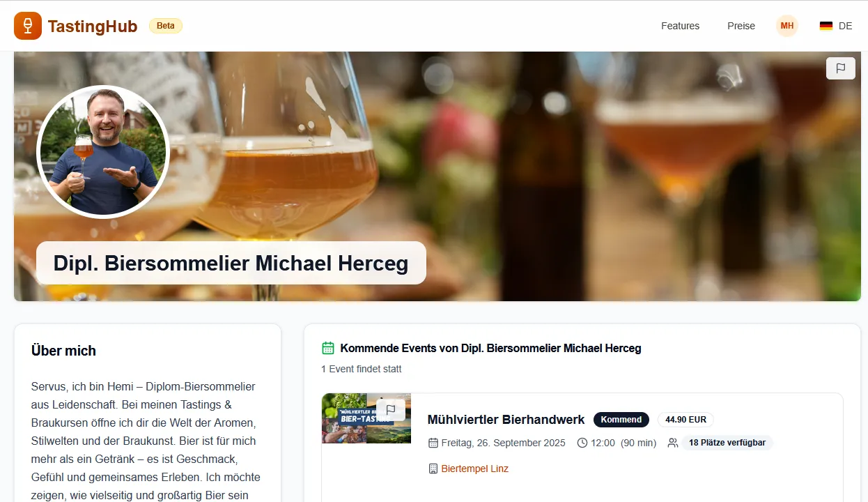868x502 pixels.
Task: Click the report flag icon on the banner
Action: [x=841, y=68]
